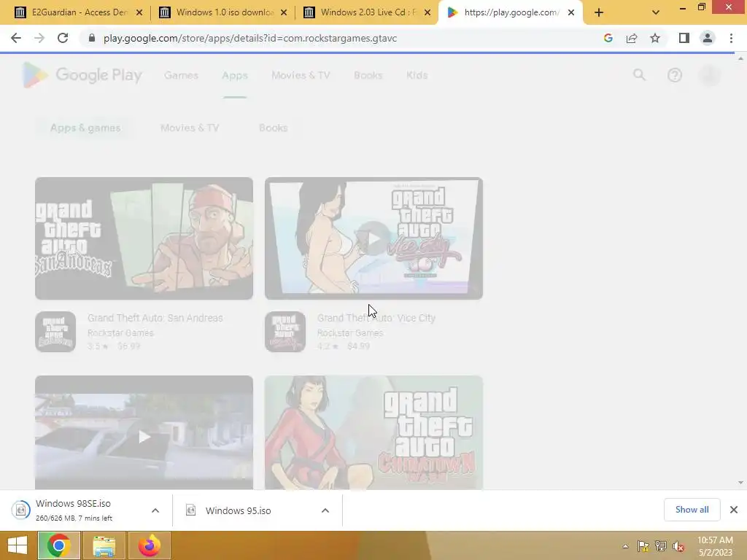This screenshot has height=560, width=747.
Task: Open the Chrome profile avatar
Action: [708, 38]
